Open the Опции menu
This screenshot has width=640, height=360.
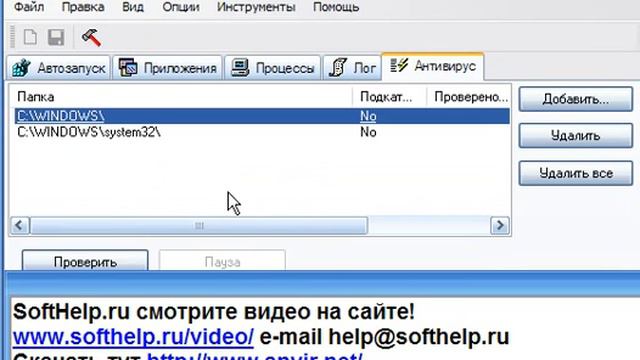pyautogui.click(x=181, y=7)
